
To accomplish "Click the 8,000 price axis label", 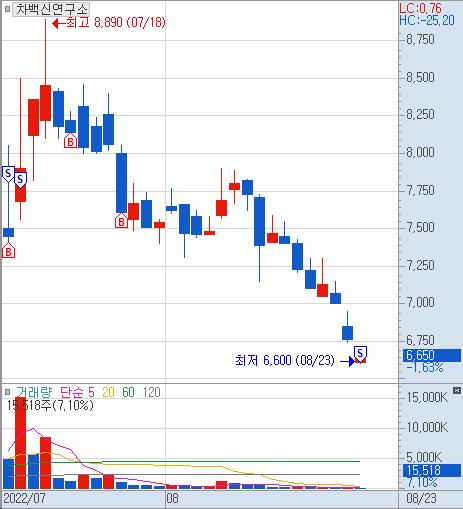I will pos(420,153).
